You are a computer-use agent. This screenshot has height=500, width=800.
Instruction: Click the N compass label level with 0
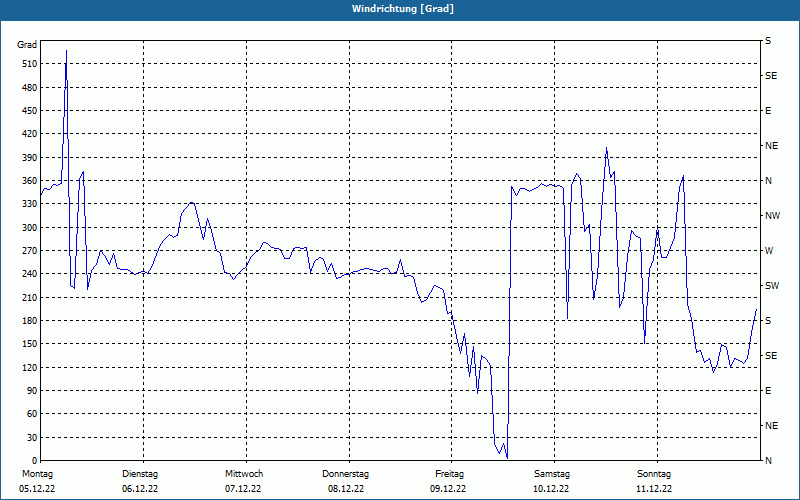(768, 461)
